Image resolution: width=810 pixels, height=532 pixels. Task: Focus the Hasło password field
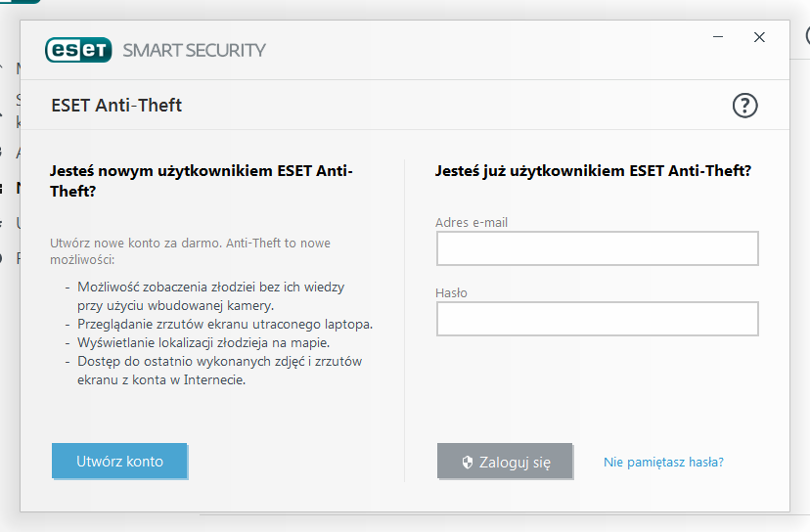point(598,319)
